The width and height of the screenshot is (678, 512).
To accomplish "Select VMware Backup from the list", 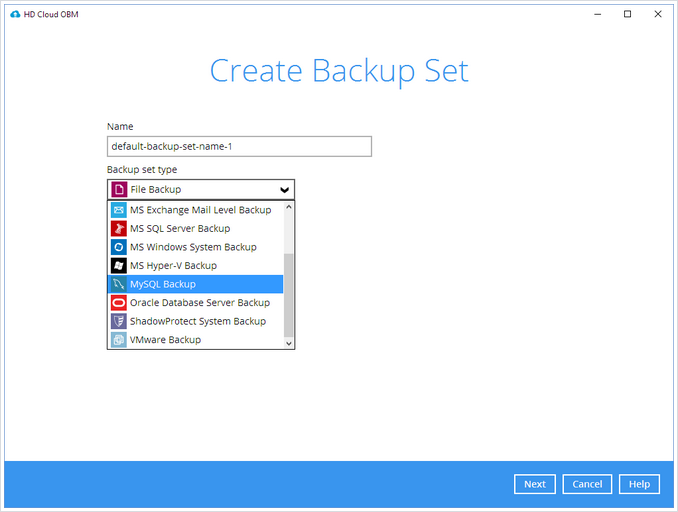I will click(195, 340).
